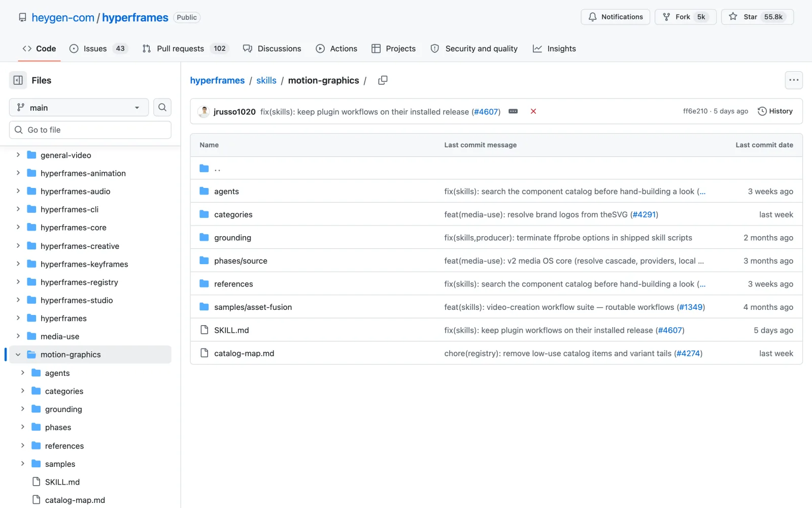Viewport: 812px width, 508px height.
Task: Expand the phases subfolder chevron
Action: pos(22,427)
